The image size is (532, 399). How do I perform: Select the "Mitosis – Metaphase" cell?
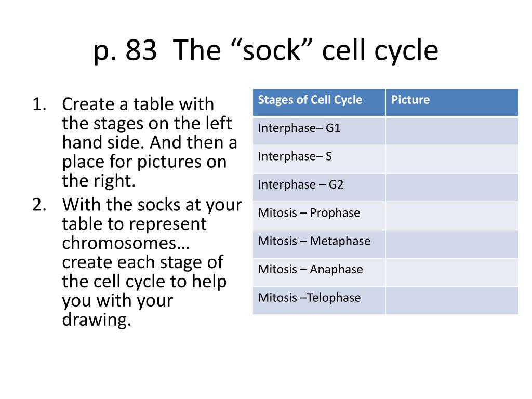[319, 244]
